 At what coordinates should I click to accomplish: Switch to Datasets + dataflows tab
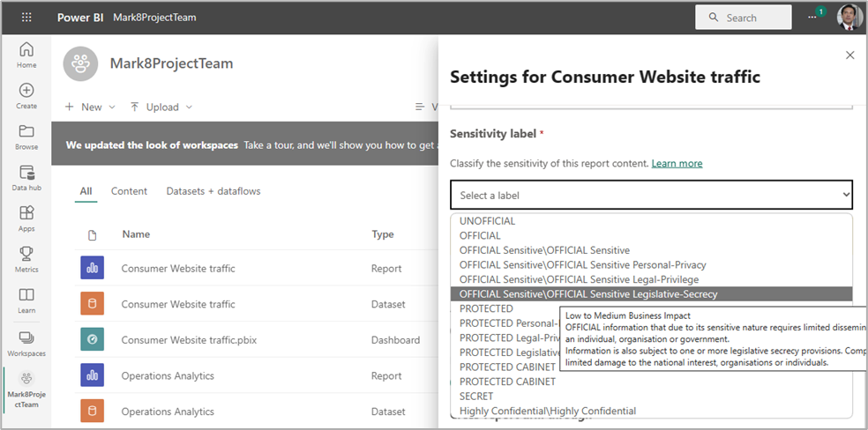point(213,191)
